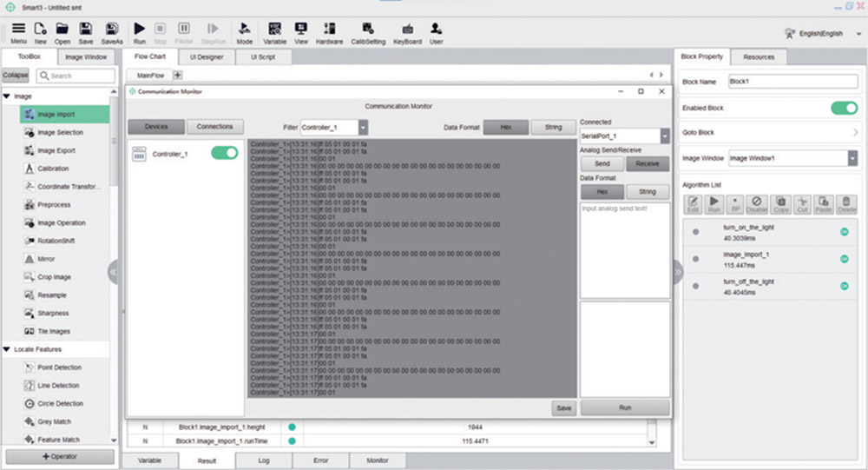Screen dimensions: 868x470
Task: Set monitor Data Format to String
Action: [553, 127]
